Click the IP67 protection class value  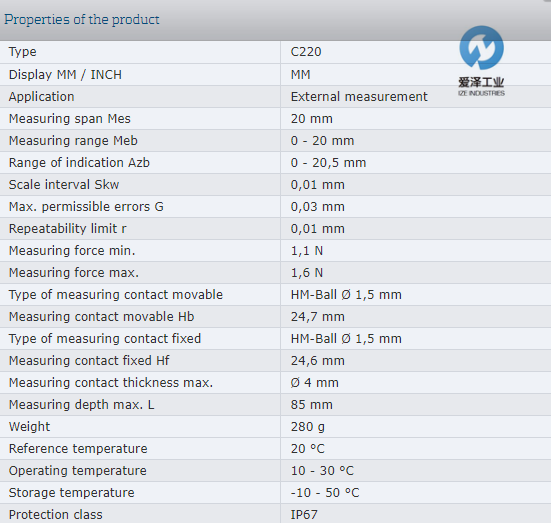click(x=304, y=515)
